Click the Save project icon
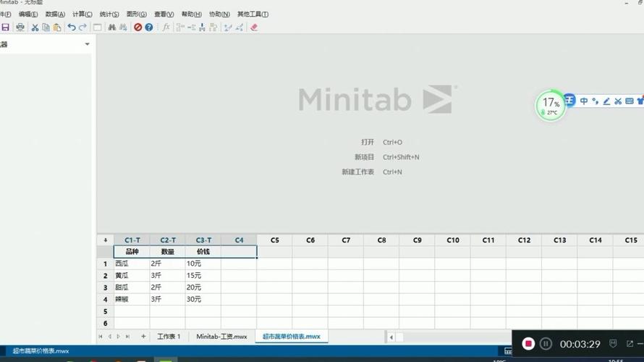This screenshot has width=644, height=362. point(5,27)
